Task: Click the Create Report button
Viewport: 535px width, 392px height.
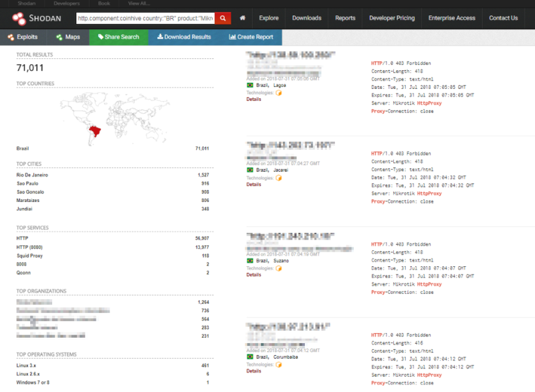Action: (251, 37)
